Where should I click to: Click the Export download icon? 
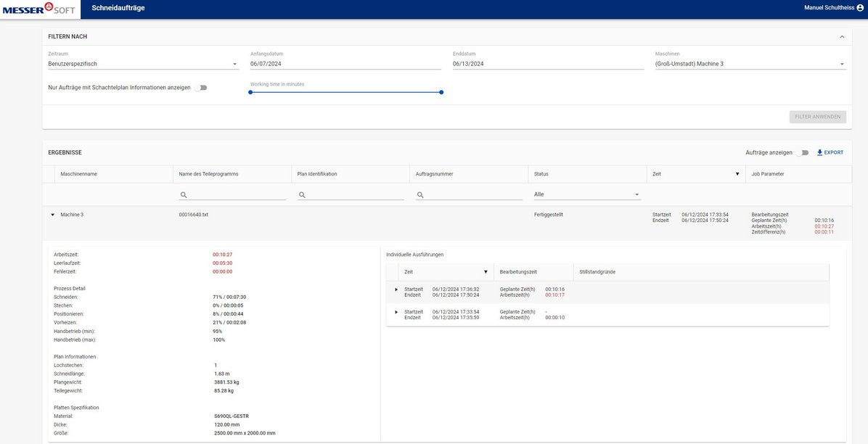tap(819, 152)
